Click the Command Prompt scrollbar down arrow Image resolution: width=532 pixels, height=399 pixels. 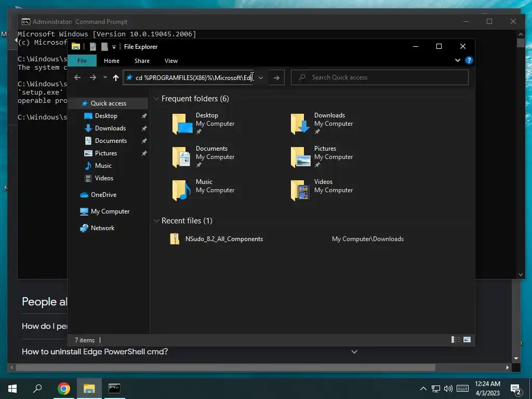[x=521, y=275]
